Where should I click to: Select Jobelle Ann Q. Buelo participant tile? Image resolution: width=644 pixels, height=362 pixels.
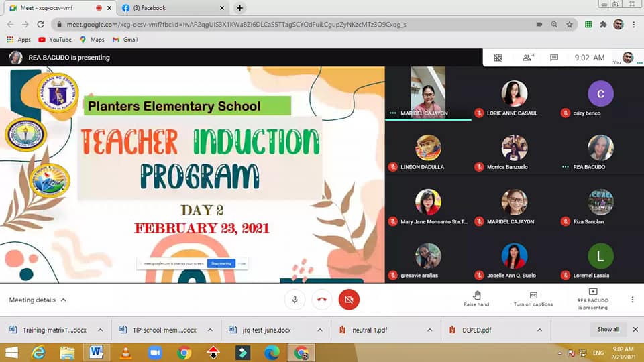point(515,256)
